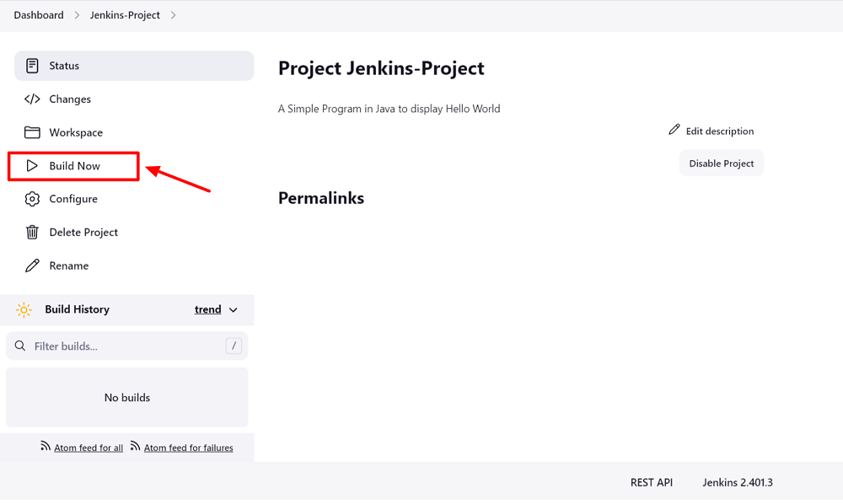Open the Atom feed for failures link

click(x=188, y=448)
